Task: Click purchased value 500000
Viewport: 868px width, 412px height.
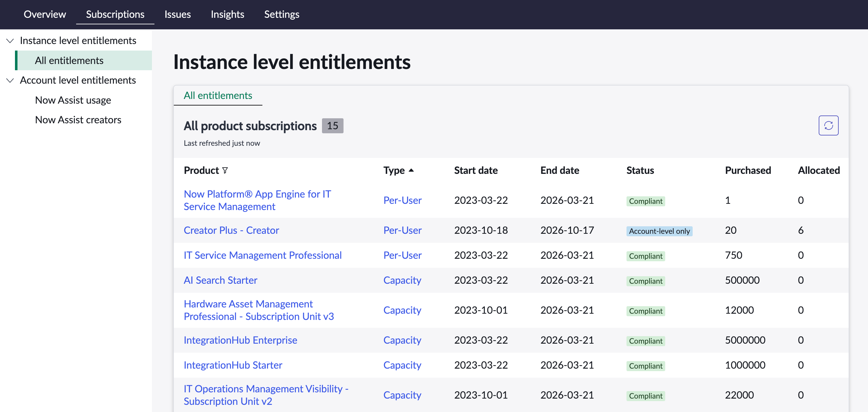Action: coord(742,280)
